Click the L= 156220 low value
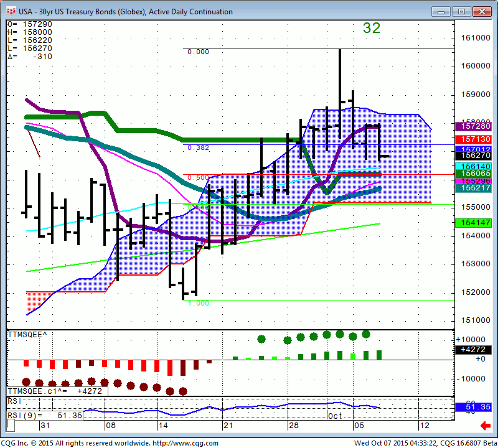Image resolution: width=498 pixels, height=448 pixels. [x=29, y=40]
